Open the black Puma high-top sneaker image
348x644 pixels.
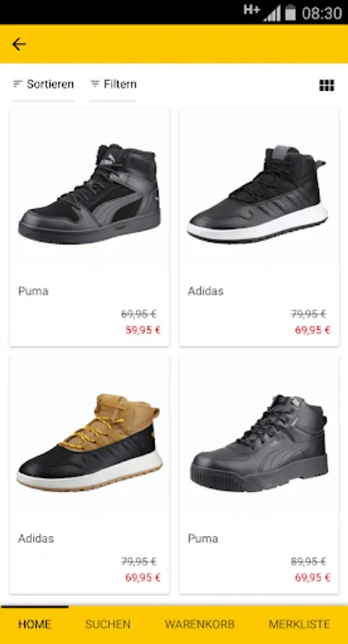(x=89, y=194)
